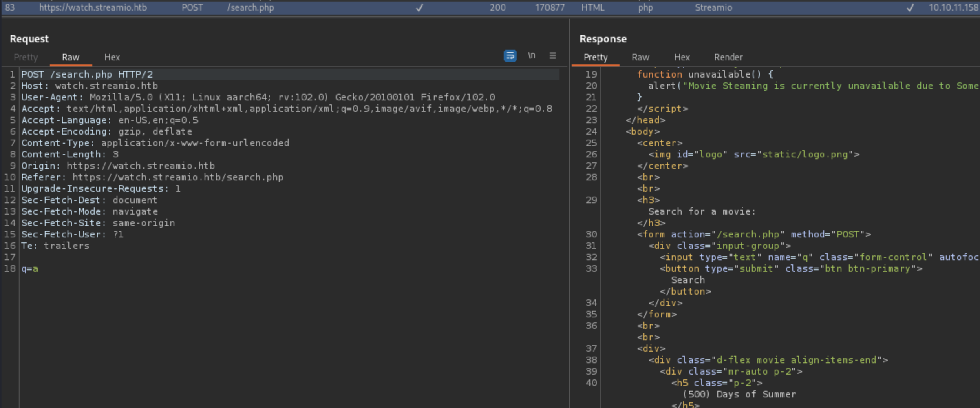
Task: Select Response Pretty tab
Action: pos(595,57)
